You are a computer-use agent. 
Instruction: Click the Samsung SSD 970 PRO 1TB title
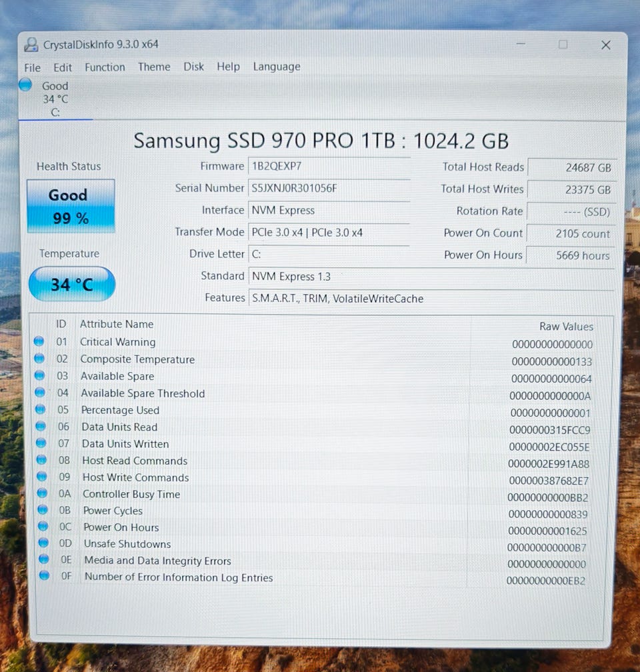[x=321, y=141]
